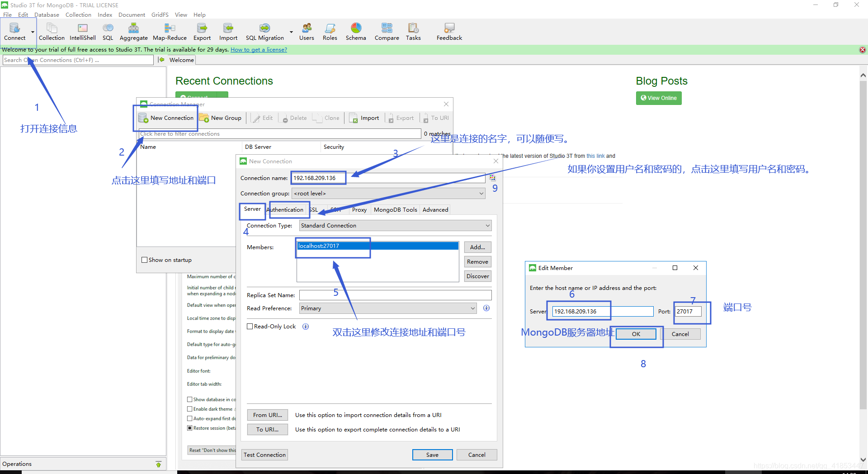Image resolution: width=868 pixels, height=474 pixels.
Task: Switch to the Proxy tab
Action: click(x=359, y=210)
